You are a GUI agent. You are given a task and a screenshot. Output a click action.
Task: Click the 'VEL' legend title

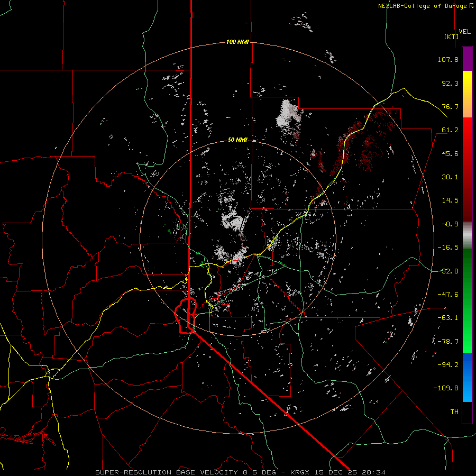(464, 32)
